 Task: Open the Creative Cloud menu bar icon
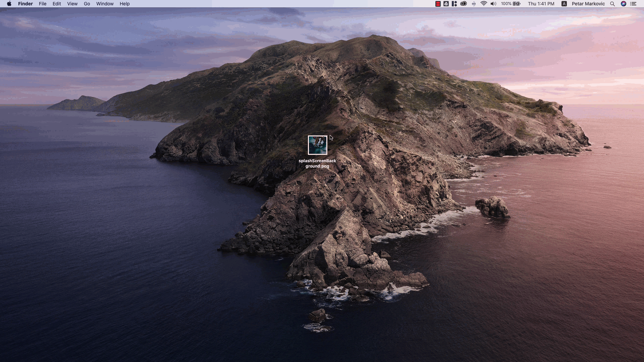click(464, 4)
